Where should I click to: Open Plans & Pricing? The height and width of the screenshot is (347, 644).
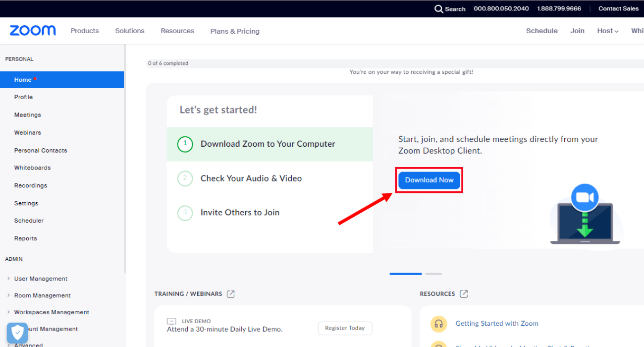(235, 31)
